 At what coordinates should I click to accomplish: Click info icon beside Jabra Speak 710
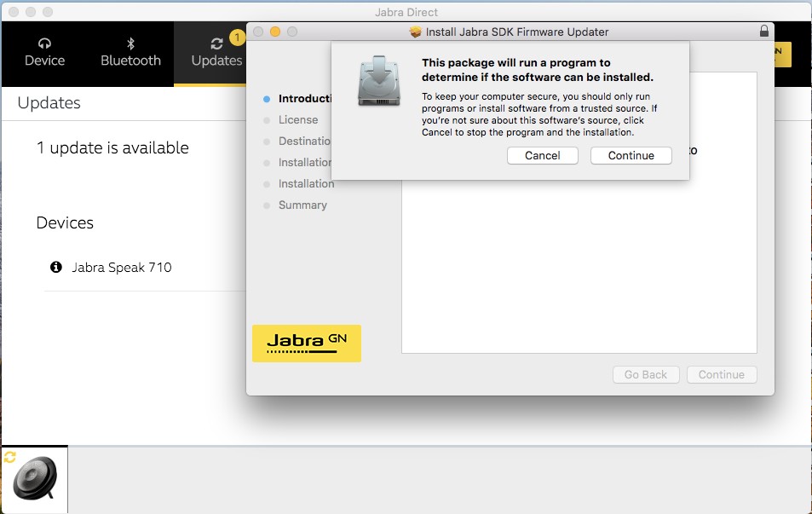[x=56, y=267]
